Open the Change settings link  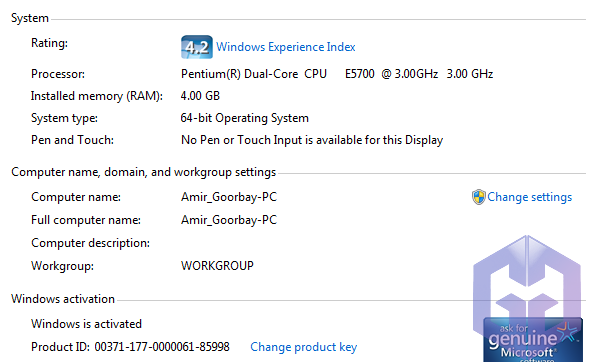tap(530, 197)
